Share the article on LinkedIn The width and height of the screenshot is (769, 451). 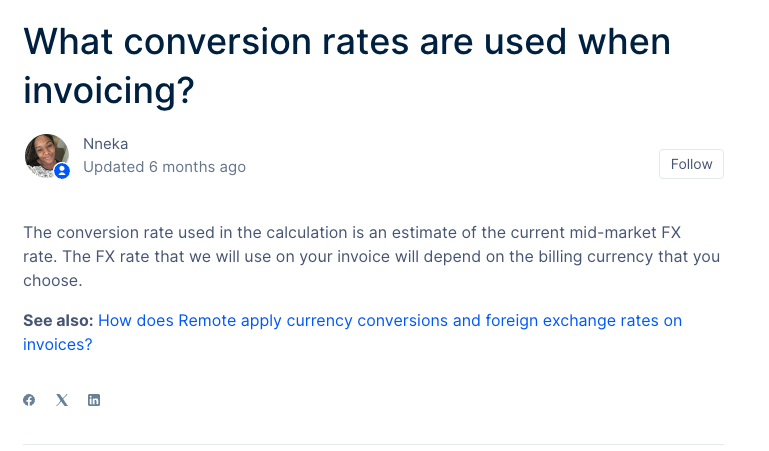[94, 400]
